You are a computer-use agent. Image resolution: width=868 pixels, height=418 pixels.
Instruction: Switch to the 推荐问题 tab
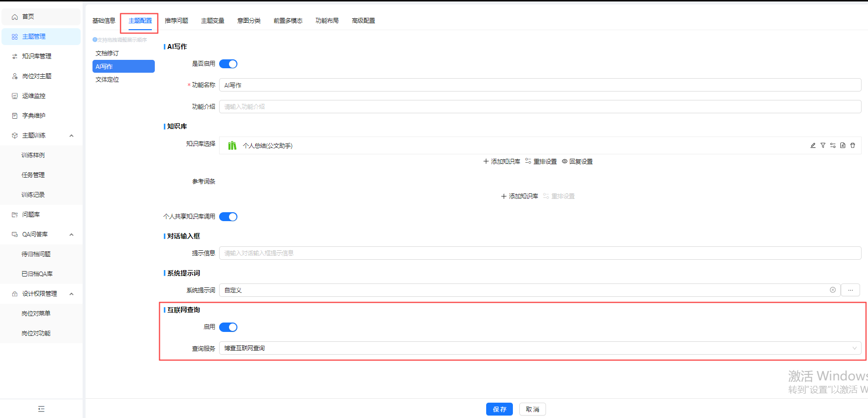[x=177, y=21]
